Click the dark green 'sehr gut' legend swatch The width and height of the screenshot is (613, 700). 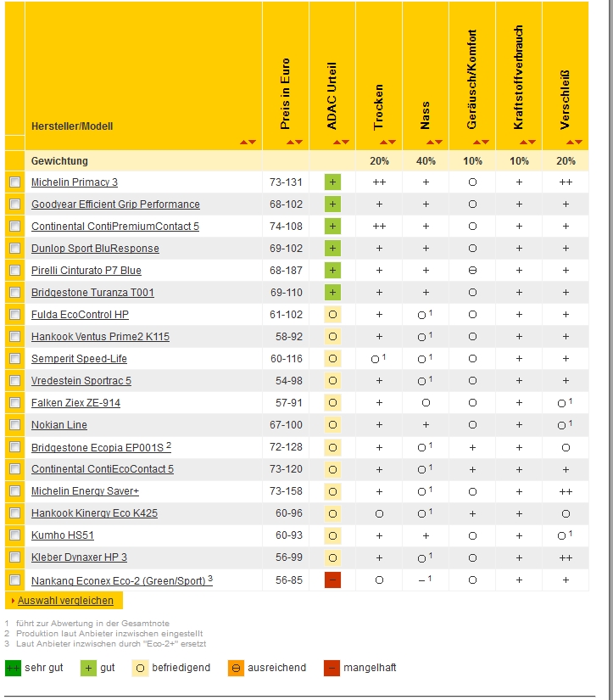click(x=13, y=668)
